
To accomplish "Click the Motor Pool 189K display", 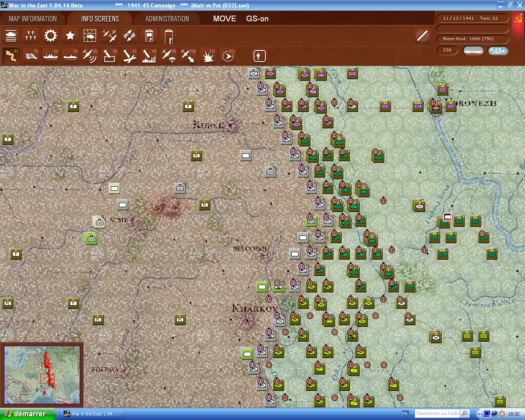I will point(473,39).
